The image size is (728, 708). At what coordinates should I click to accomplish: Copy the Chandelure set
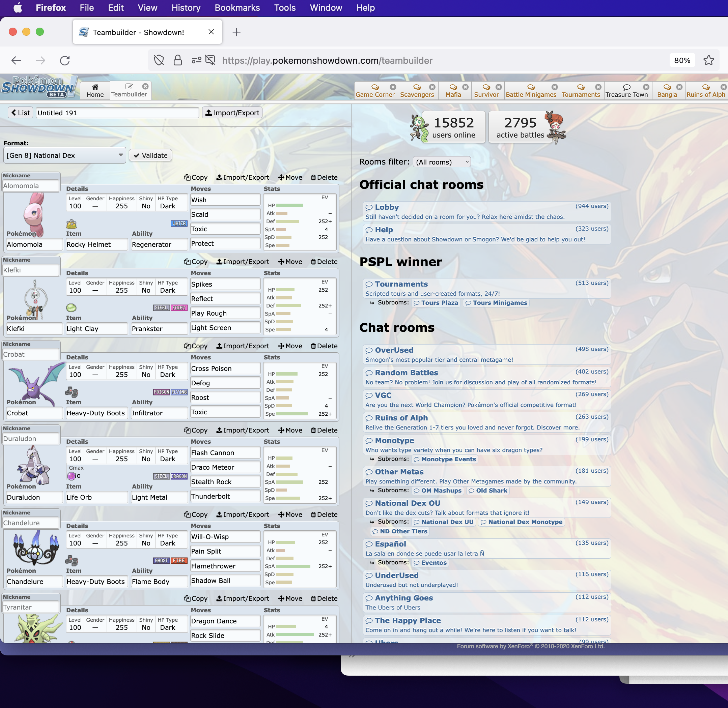click(196, 514)
